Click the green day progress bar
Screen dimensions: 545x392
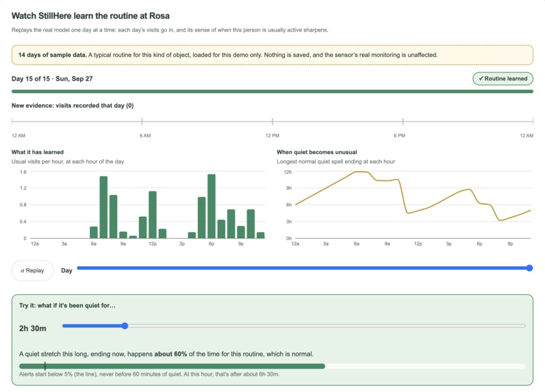point(272,92)
